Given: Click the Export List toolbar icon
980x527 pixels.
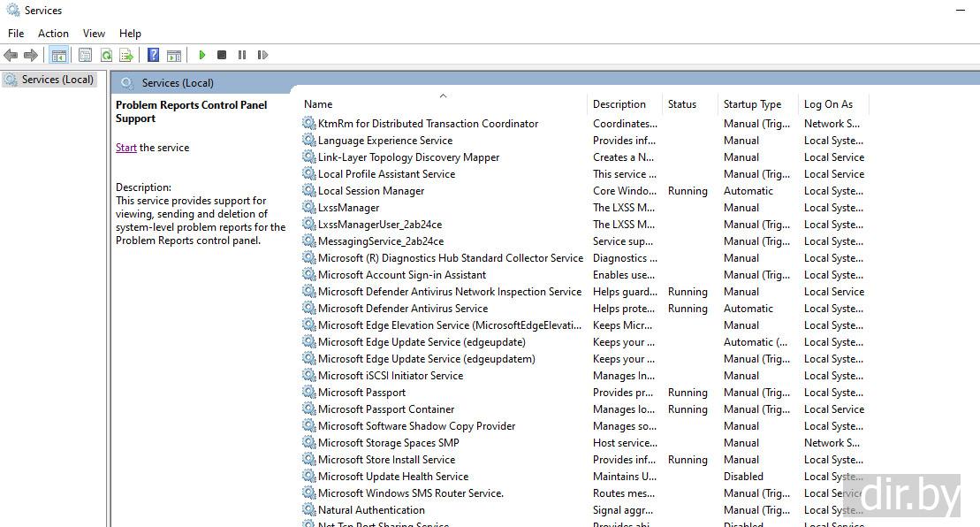Looking at the screenshot, I should pos(126,55).
